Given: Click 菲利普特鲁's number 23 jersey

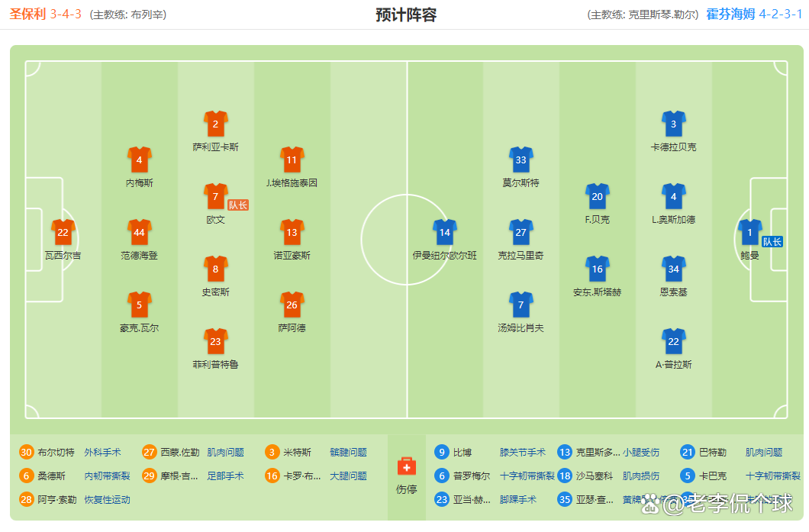Looking at the screenshot, I should (x=215, y=341).
